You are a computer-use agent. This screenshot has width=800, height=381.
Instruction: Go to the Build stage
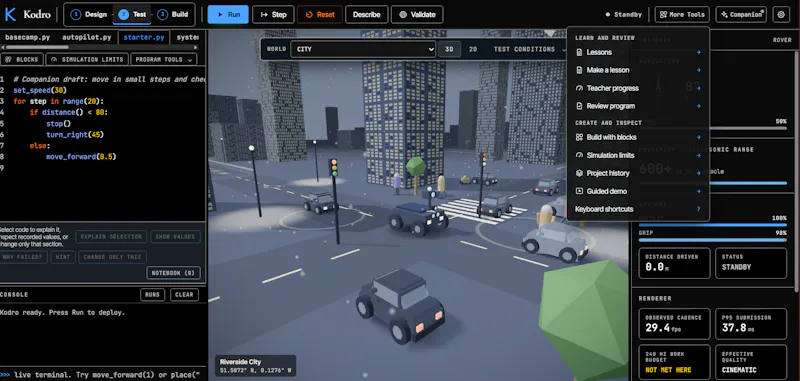point(173,15)
